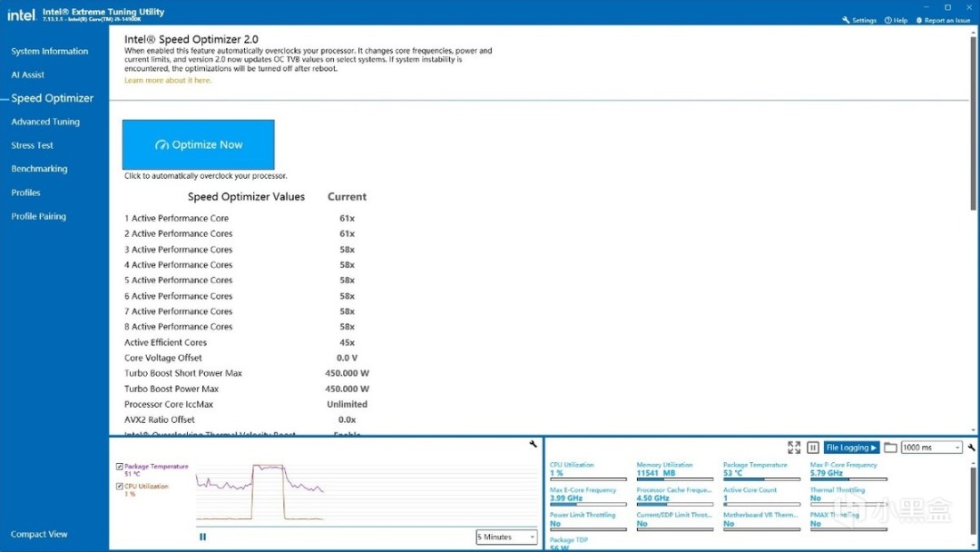The height and width of the screenshot is (552, 980).
Task: Click the Processor Core IccMax row
Action: click(x=246, y=404)
